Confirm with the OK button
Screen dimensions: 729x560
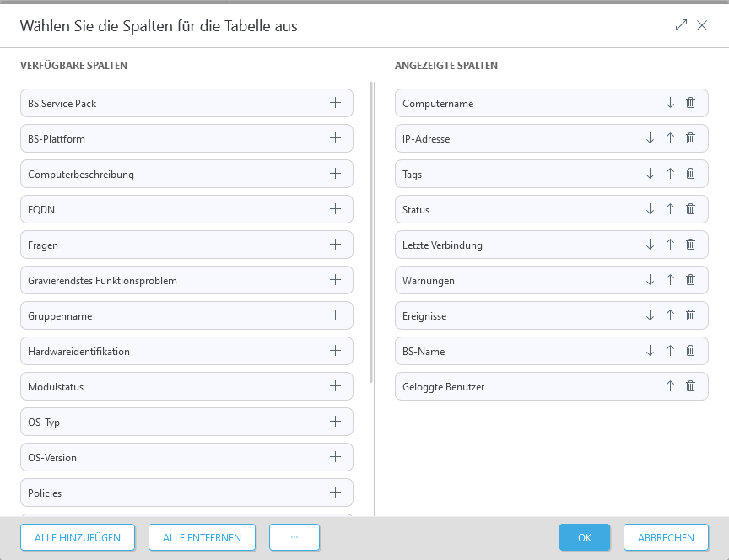(585, 538)
